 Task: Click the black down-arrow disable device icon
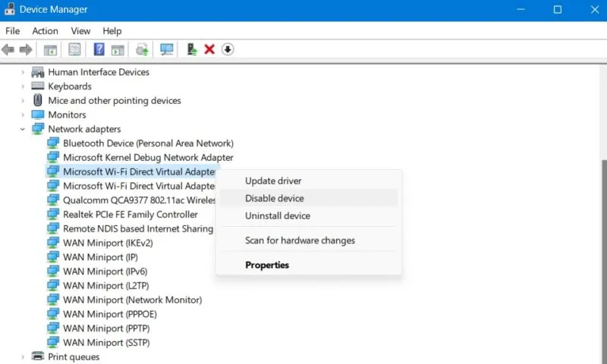point(228,50)
